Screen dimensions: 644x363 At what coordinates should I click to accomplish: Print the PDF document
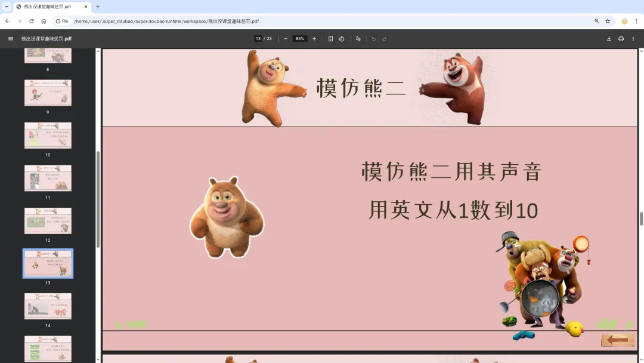coord(621,39)
